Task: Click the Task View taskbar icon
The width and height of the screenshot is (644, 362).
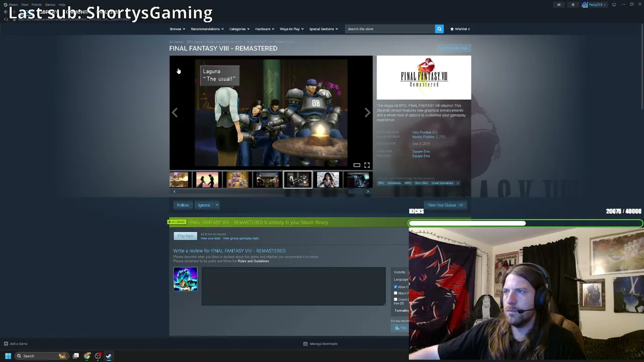Action: coord(76,356)
